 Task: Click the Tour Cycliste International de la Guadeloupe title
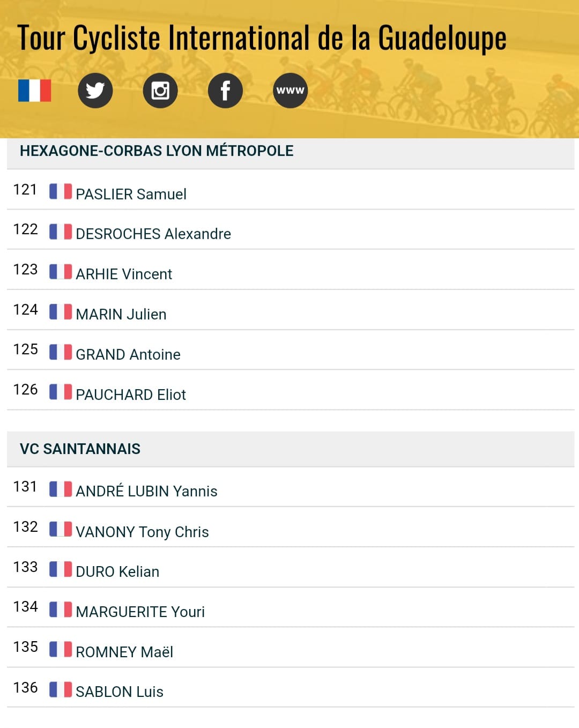click(262, 38)
